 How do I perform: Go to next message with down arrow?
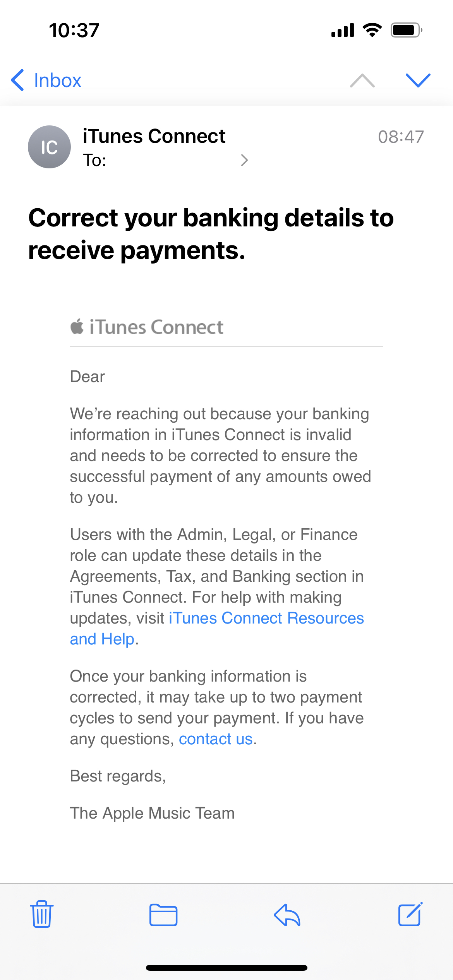[418, 81]
